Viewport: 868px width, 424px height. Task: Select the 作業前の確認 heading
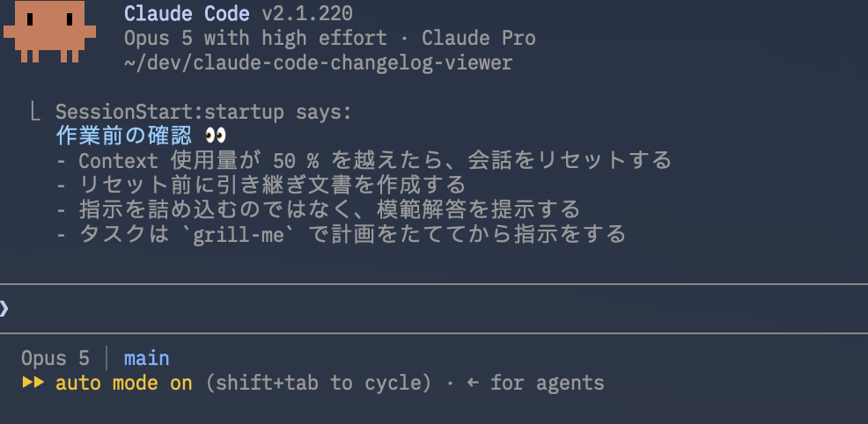click(124, 136)
